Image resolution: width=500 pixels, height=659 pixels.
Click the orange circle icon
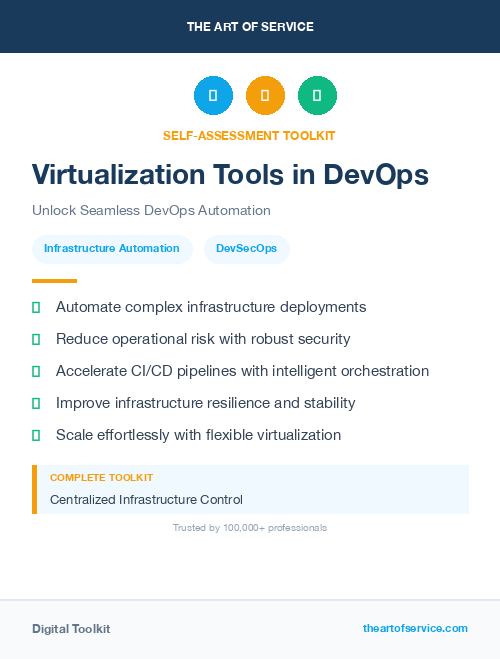coord(265,95)
